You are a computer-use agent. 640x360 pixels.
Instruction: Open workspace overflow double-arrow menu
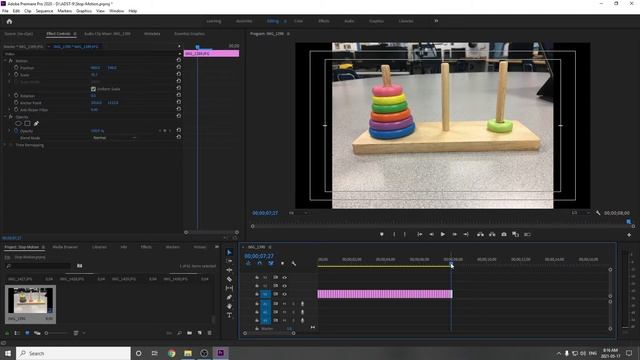(436, 21)
